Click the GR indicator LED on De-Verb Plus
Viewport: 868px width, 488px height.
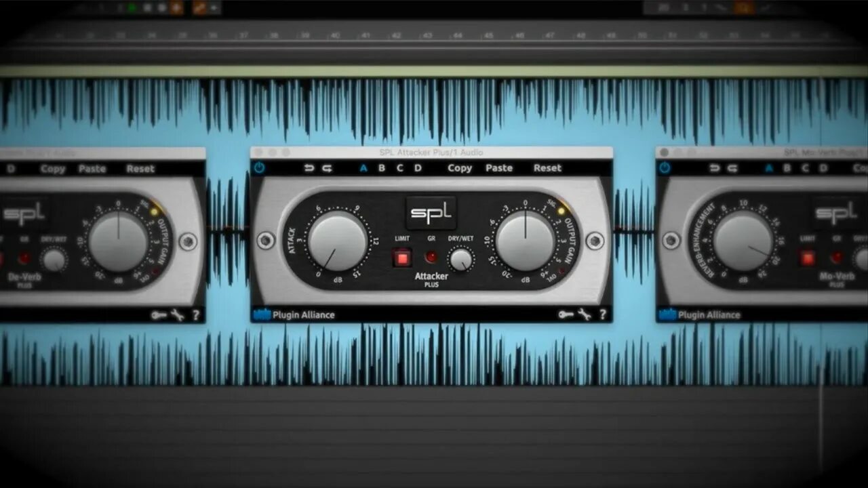[x=24, y=258]
